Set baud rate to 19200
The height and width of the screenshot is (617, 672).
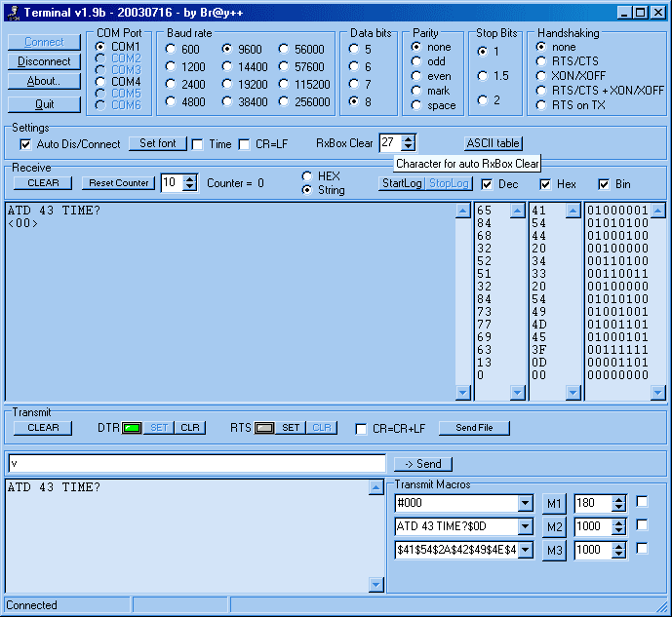click(245, 85)
